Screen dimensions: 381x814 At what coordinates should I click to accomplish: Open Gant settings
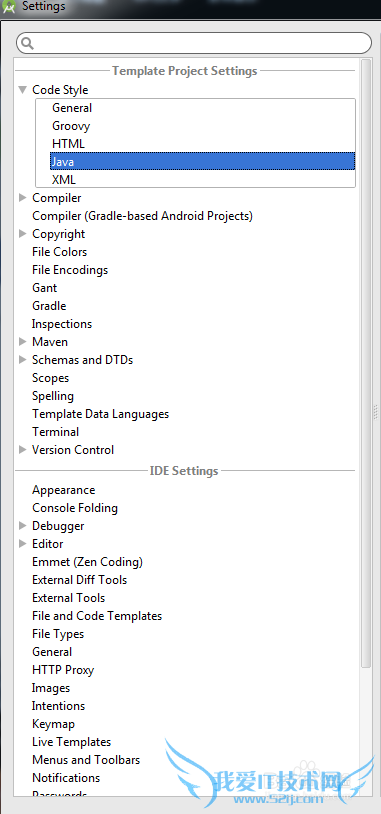pos(45,288)
